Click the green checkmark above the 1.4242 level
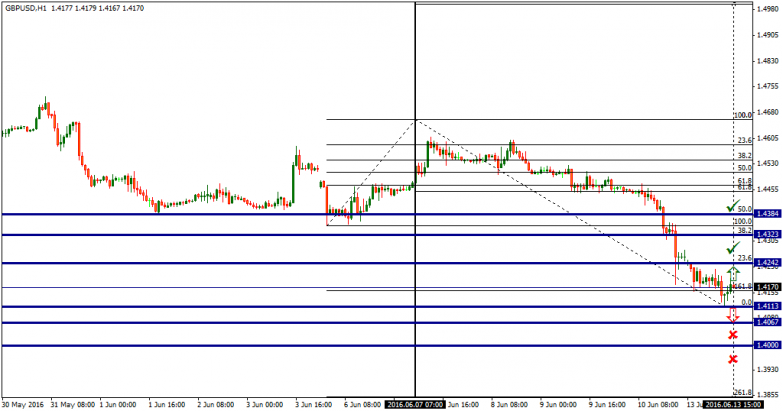782x411 pixels. point(733,247)
